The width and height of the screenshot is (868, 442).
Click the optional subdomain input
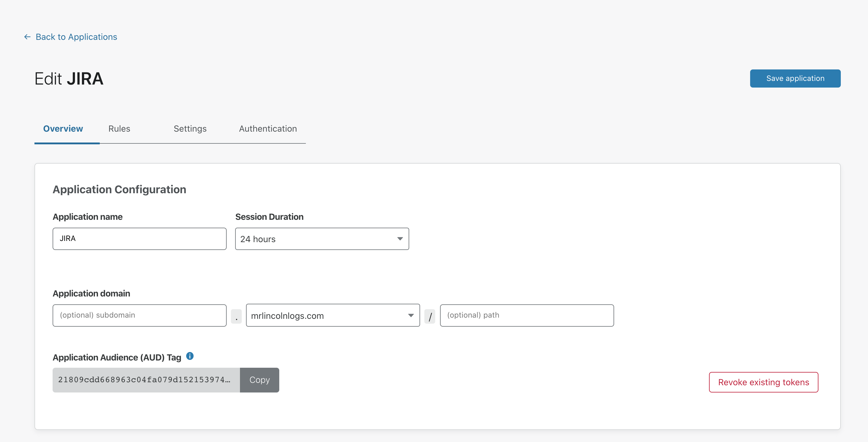point(139,315)
